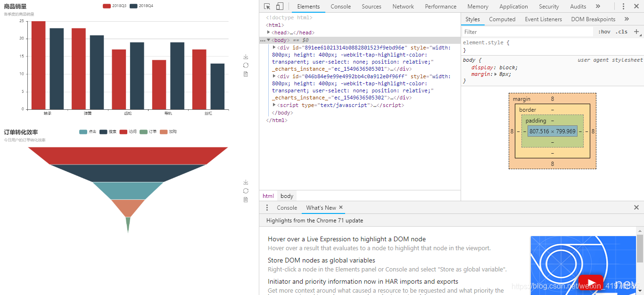Screen dimensions: 644x295
Task: Click the funnel chart restore icon
Action: tap(246, 191)
